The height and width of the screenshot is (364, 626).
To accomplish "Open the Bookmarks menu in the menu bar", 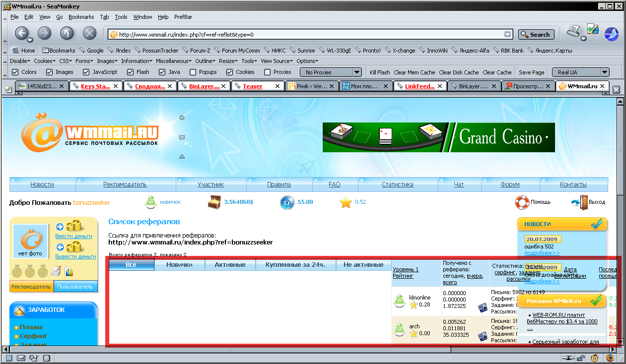I will [x=81, y=17].
